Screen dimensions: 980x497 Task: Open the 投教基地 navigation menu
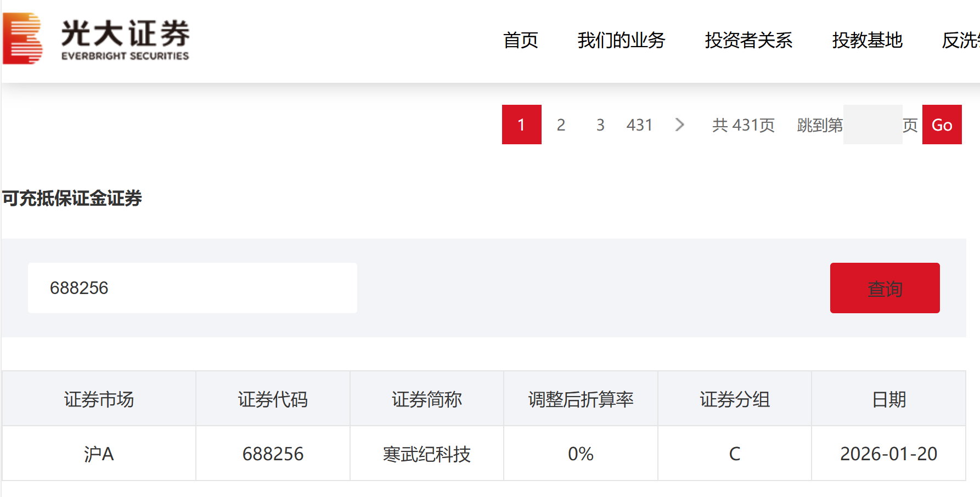coord(868,41)
